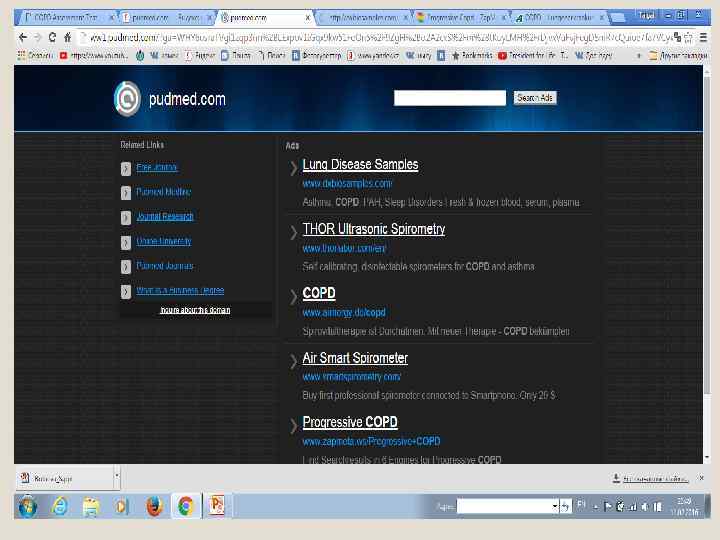Click the page vertical scrollbar down arrow
This screenshot has height=540, width=720.
[x=707, y=458]
